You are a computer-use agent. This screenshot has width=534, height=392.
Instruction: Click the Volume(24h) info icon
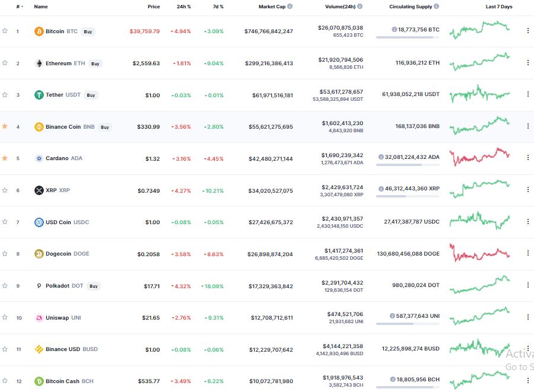coord(360,6)
